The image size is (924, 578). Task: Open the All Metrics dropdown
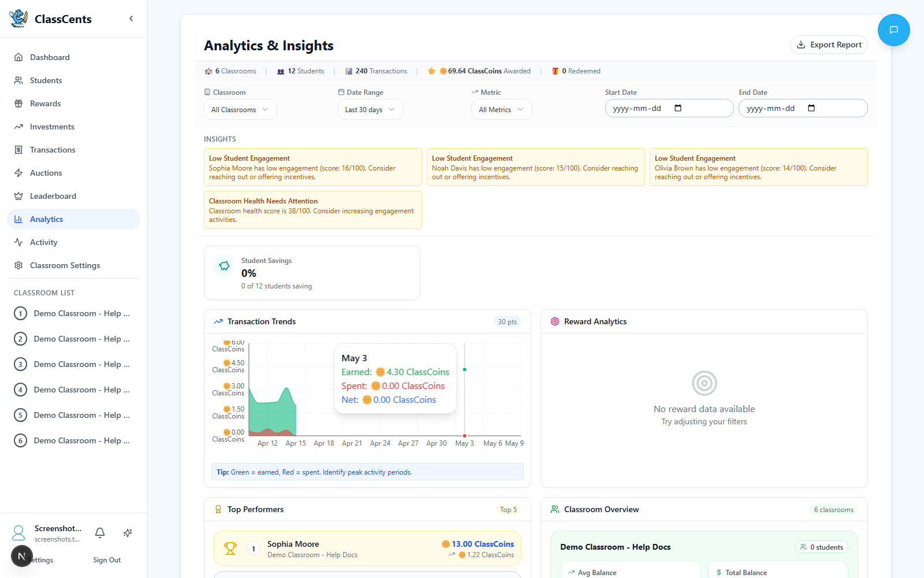coord(501,109)
